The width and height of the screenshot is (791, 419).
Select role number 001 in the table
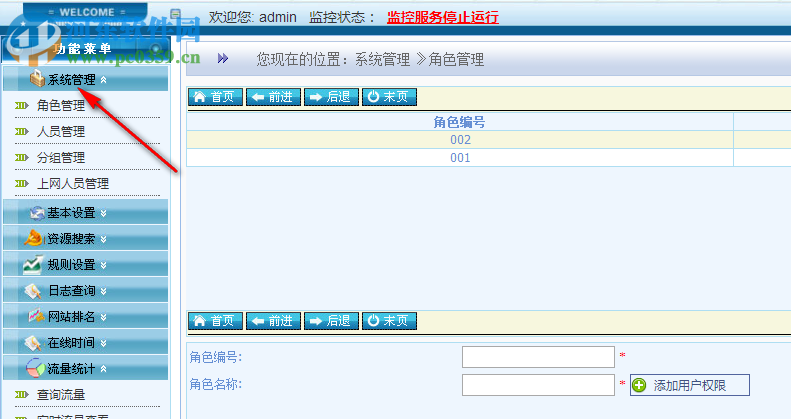(x=460, y=158)
